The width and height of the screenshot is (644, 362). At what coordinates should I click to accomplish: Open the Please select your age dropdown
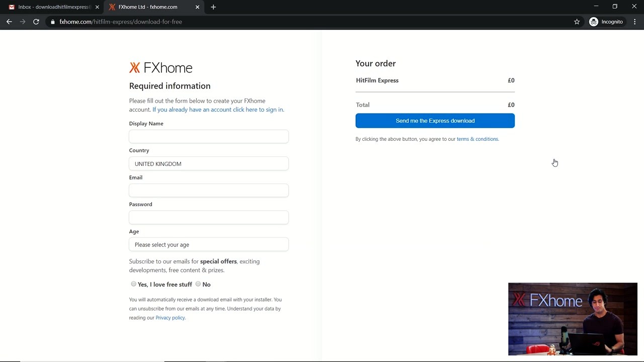pos(208,244)
